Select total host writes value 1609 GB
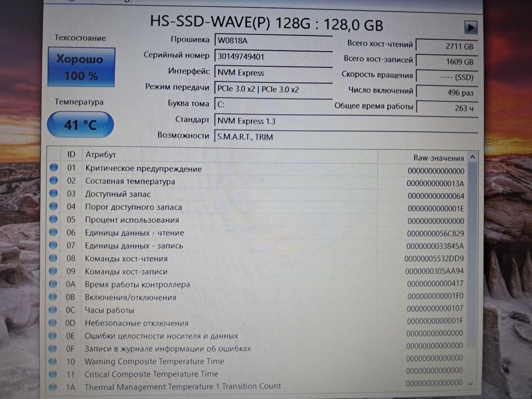This screenshot has width=532, height=399. coord(447,62)
